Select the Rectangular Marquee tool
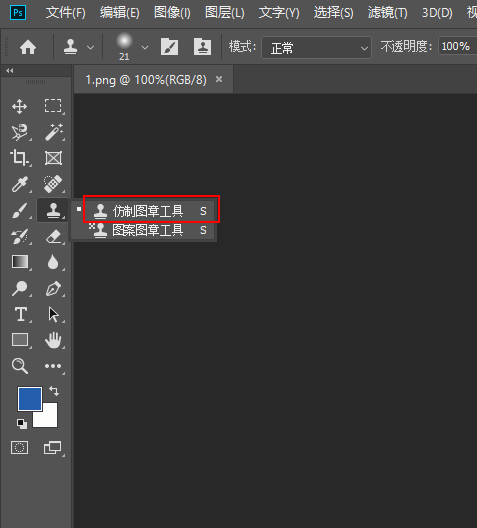Viewport: 477px width, 528px height. pyautogui.click(x=53, y=106)
